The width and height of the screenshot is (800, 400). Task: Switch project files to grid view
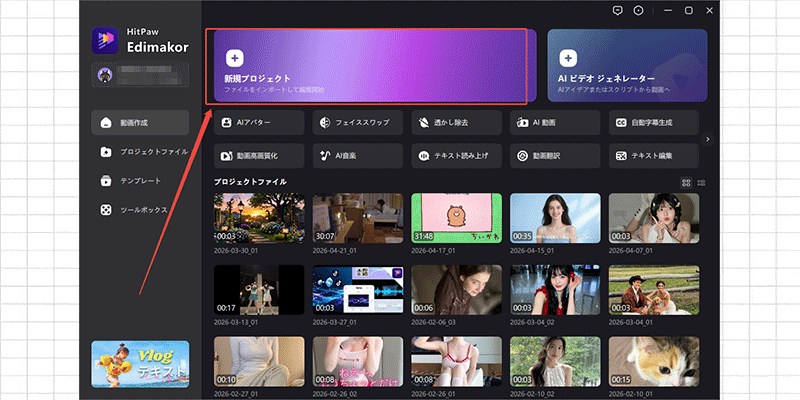[x=686, y=183]
